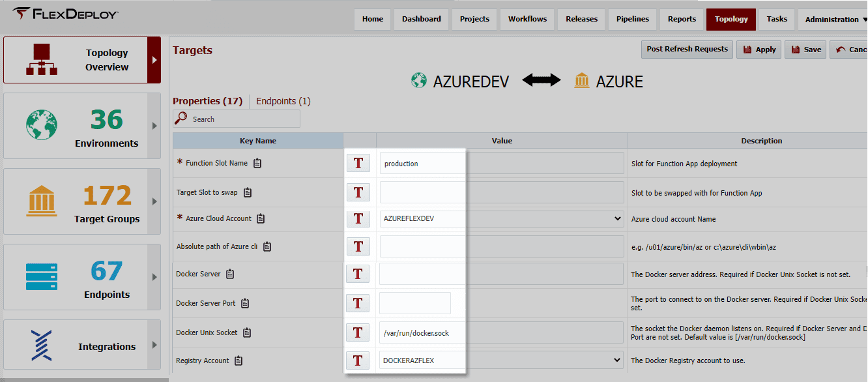The width and height of the screenshot is (868, 382).
Task: Click the clipboard icon beside Docker Unix Socket
Action: click(x=247, y=332)
